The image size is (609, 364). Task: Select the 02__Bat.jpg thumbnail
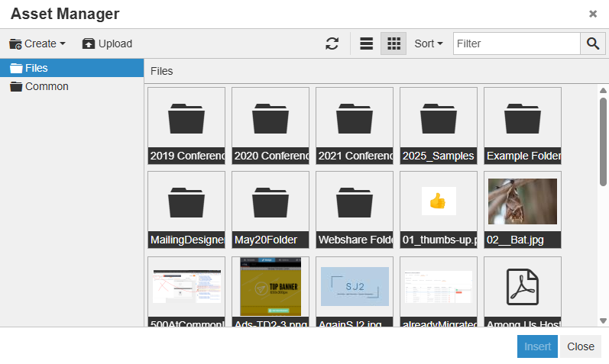[x=523, y=201]
